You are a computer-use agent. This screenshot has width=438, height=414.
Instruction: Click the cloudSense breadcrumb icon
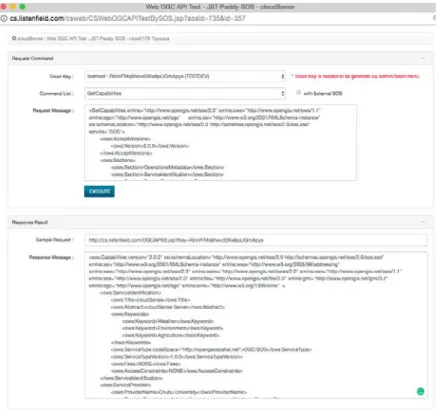(x=14, y=38)
